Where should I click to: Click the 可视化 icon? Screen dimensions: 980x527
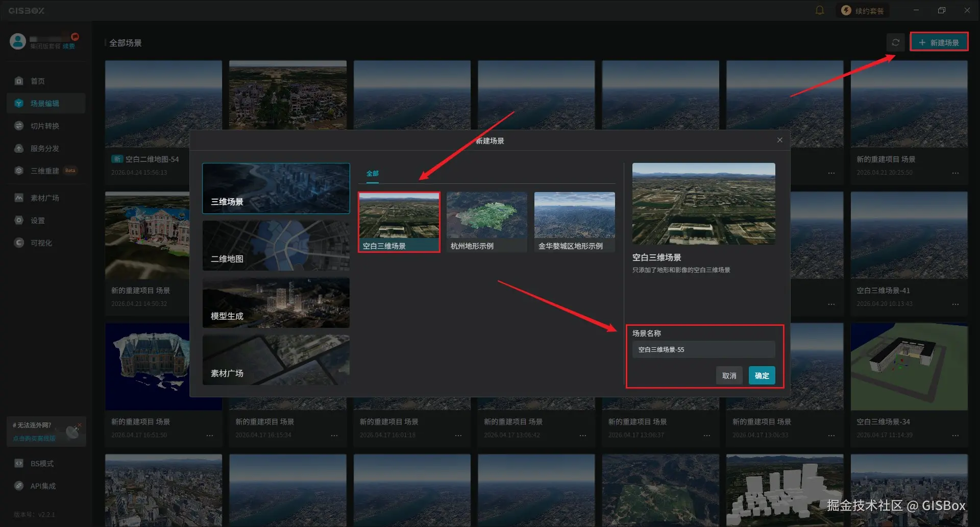point(19,243)
